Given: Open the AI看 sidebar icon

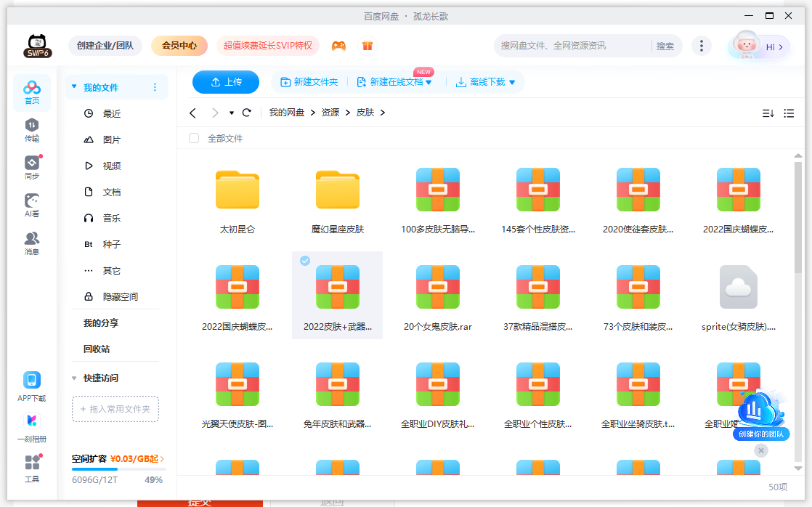Looking at the screenshot, I should click(32, 205).
